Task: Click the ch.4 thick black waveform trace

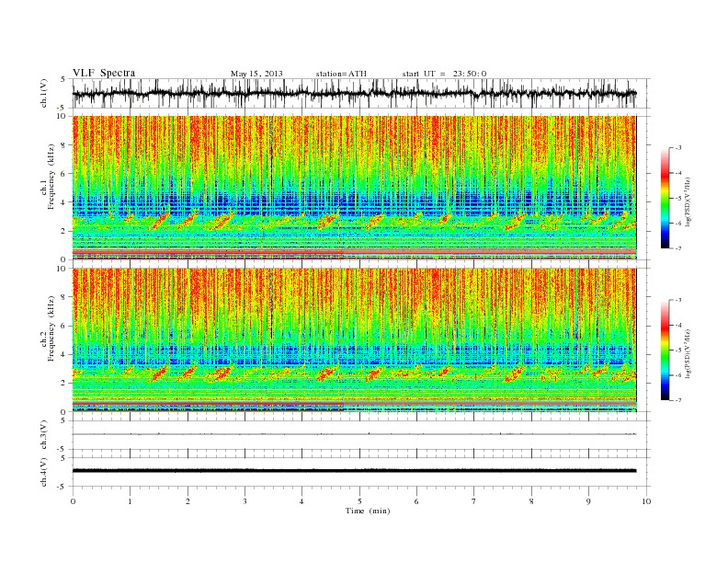Action: pyautogui.click(x=354, y=471)
